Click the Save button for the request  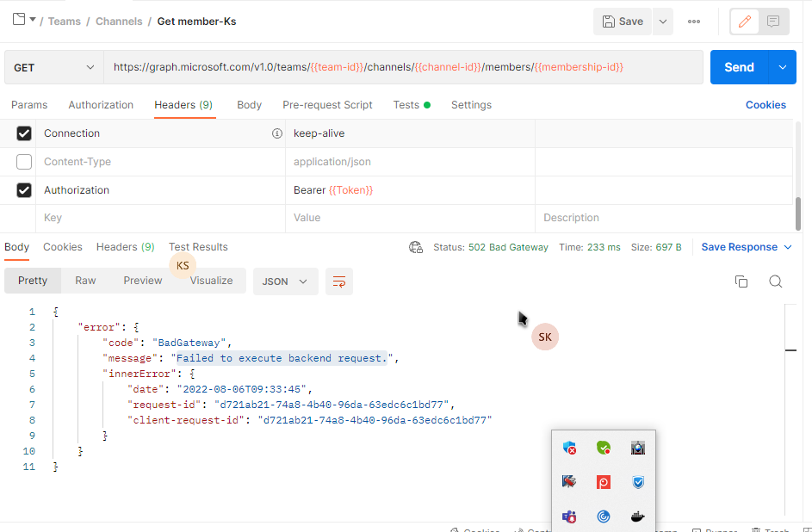point(622,21)
